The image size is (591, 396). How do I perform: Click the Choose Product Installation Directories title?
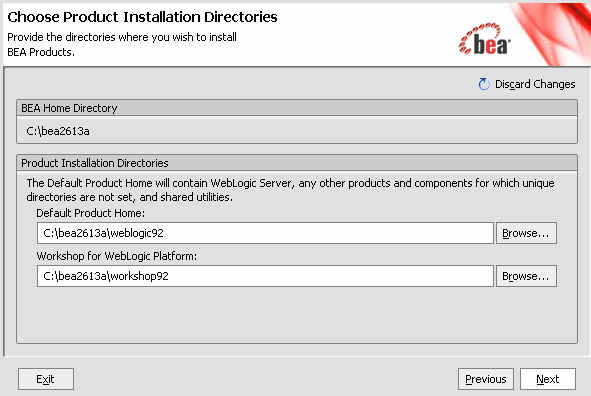click(142, 17)
